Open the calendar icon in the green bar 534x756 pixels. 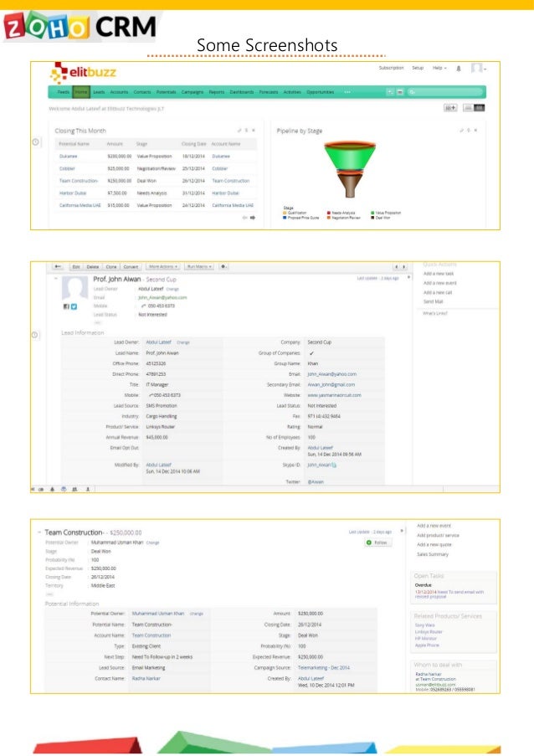[x=400, y=92]
